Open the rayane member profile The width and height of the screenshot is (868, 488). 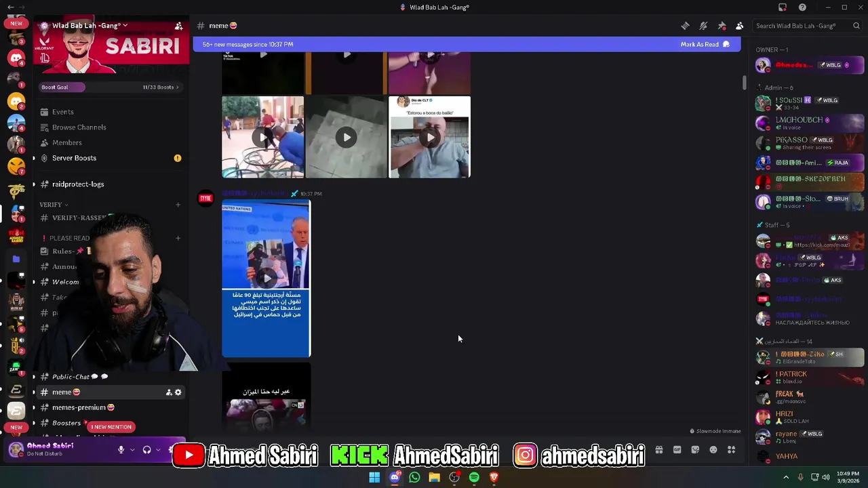pyautogui.click(x=810, y=437)
